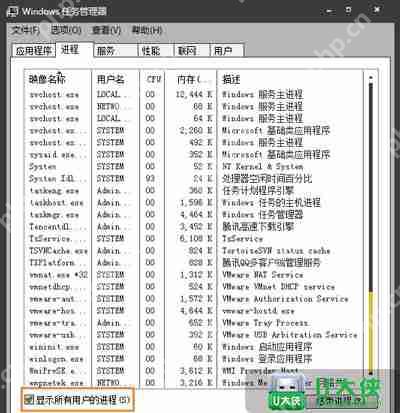The width and height of the screenshot is (400, 413).
Task: Go to the 联网 tab
Action: pos(192,51)
